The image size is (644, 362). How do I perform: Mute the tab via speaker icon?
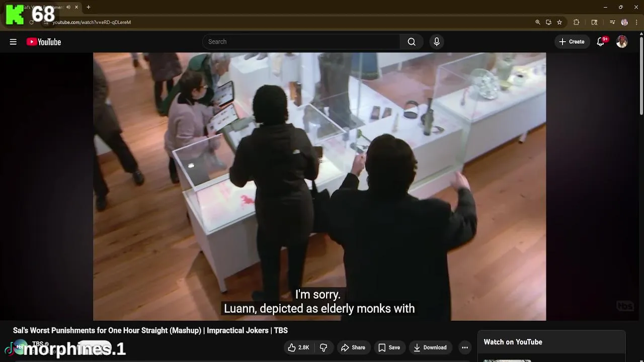[x=68, y=7]
